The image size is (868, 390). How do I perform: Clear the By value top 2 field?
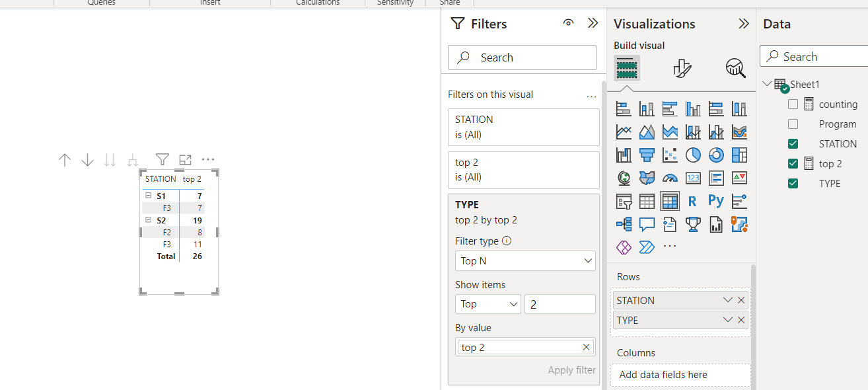586,347
